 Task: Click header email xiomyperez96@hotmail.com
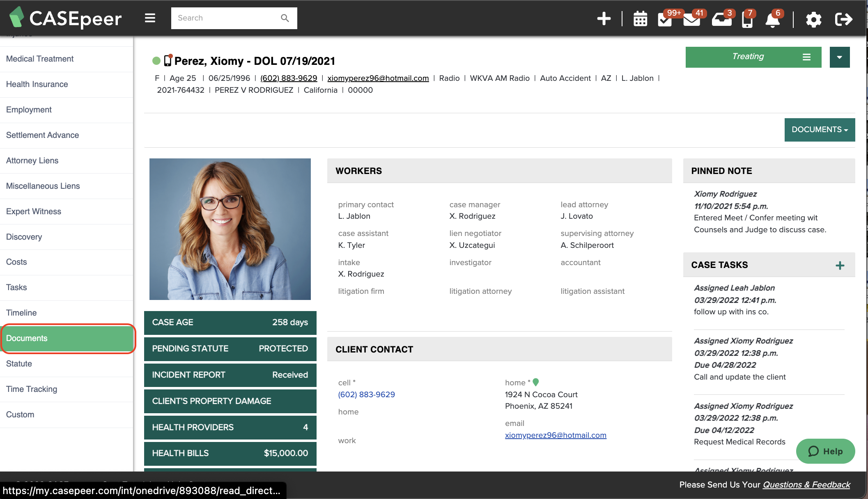pyautogui.click(x=378, y=78)
